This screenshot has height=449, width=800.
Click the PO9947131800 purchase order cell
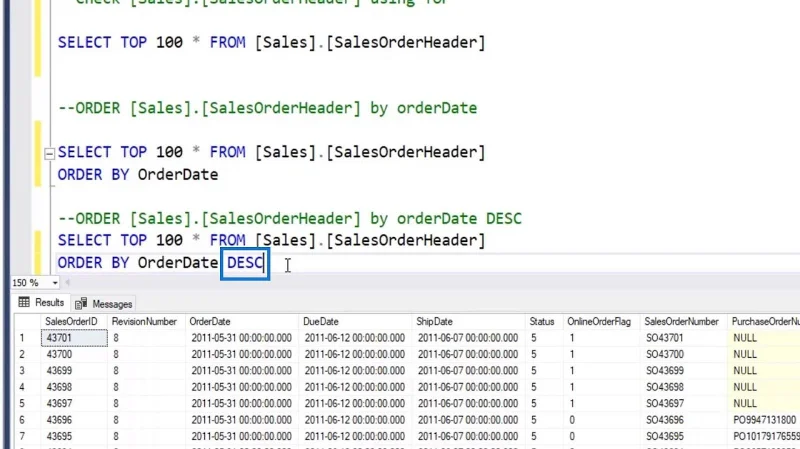pyautogui.click(x=764, y=420)
